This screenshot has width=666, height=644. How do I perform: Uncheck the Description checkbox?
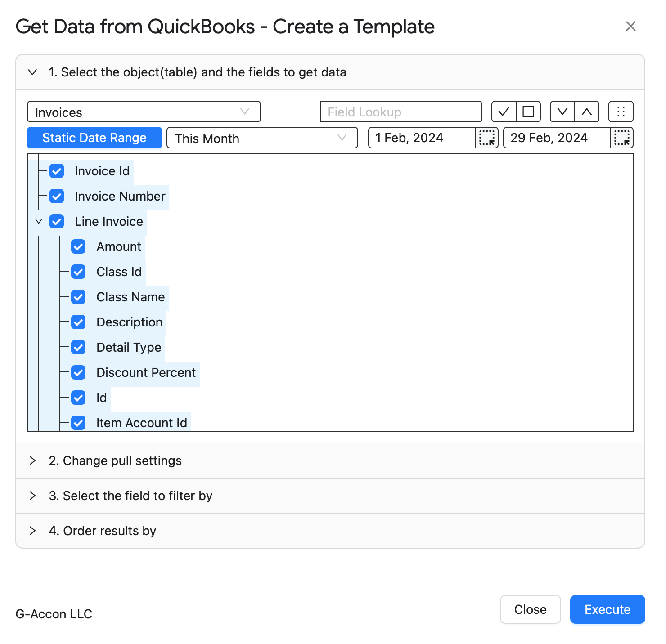click(x=78, y=322)
